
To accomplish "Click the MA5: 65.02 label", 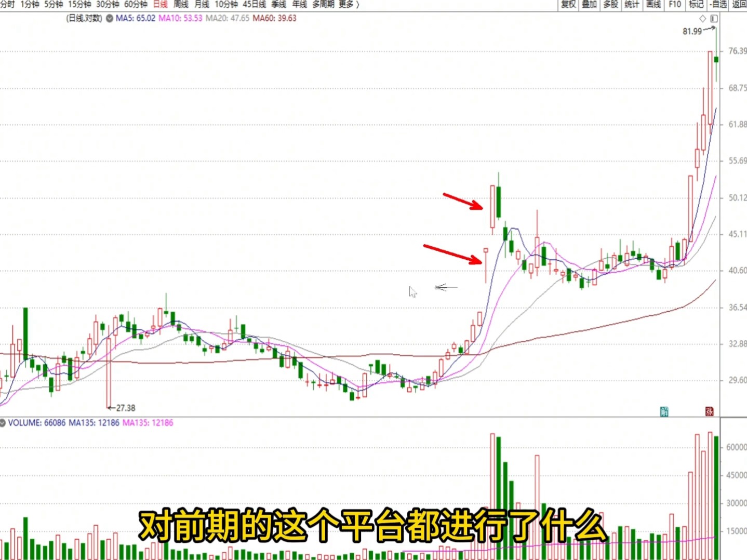I will (x=136, y=18).
